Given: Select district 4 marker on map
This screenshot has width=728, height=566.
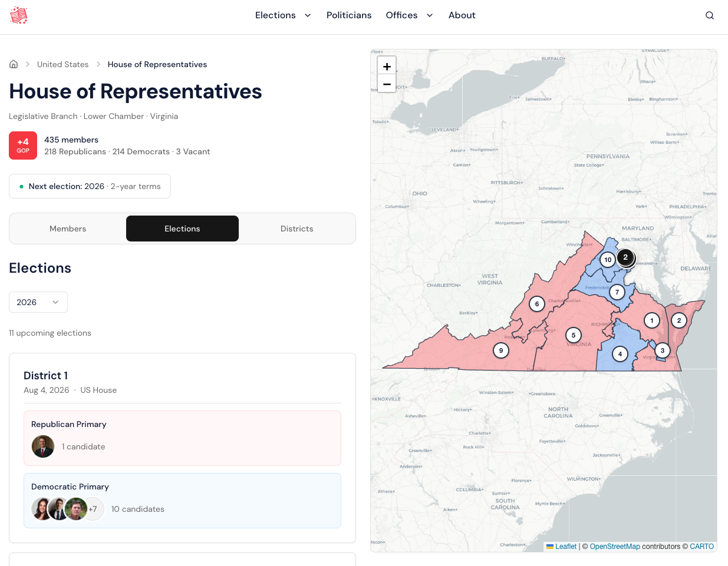Looking at the screenshot, I should click(620, 354).
